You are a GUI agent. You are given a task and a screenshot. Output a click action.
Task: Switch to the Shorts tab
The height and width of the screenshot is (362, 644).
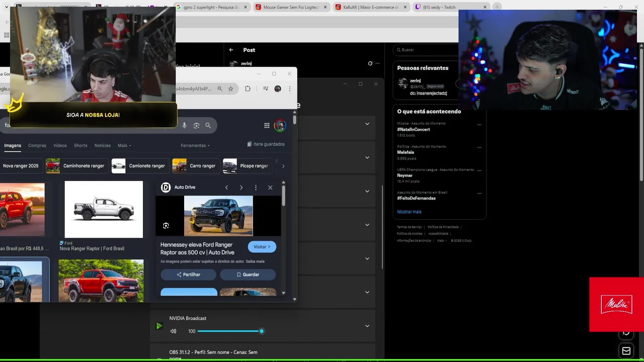[x=80, y=146]
